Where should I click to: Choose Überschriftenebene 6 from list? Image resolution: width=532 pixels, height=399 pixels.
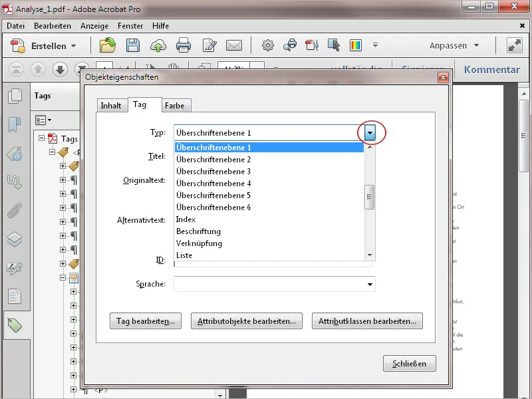(269, 207)
